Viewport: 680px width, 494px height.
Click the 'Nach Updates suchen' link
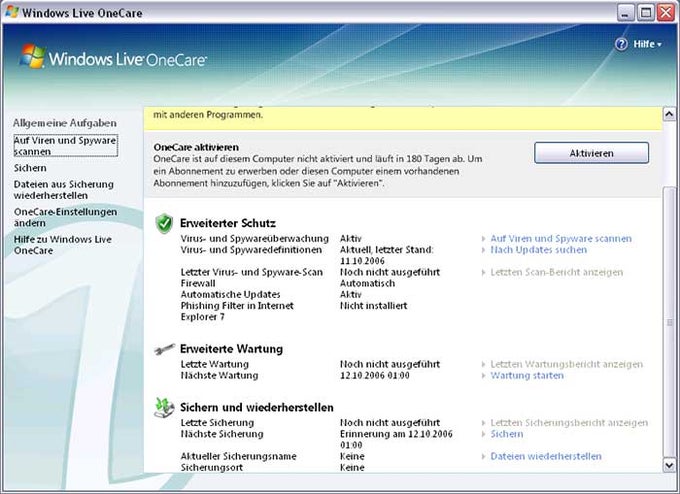(538, 250)
